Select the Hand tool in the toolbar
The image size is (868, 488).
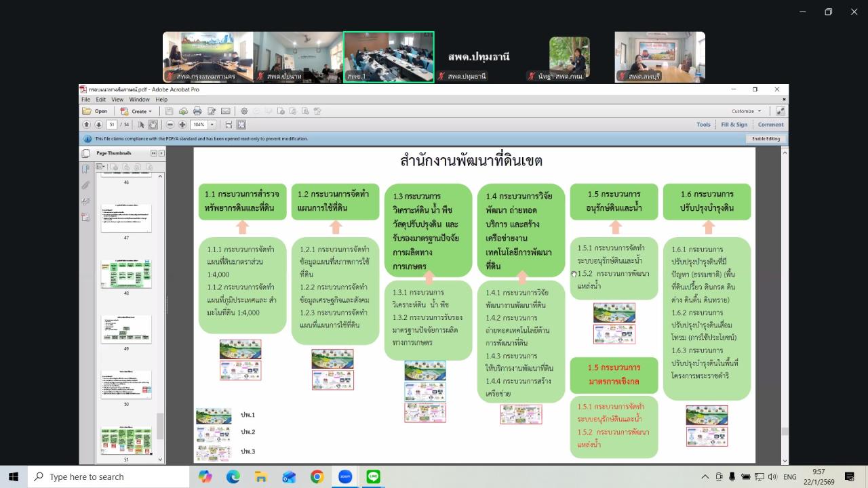pos(155,124)
